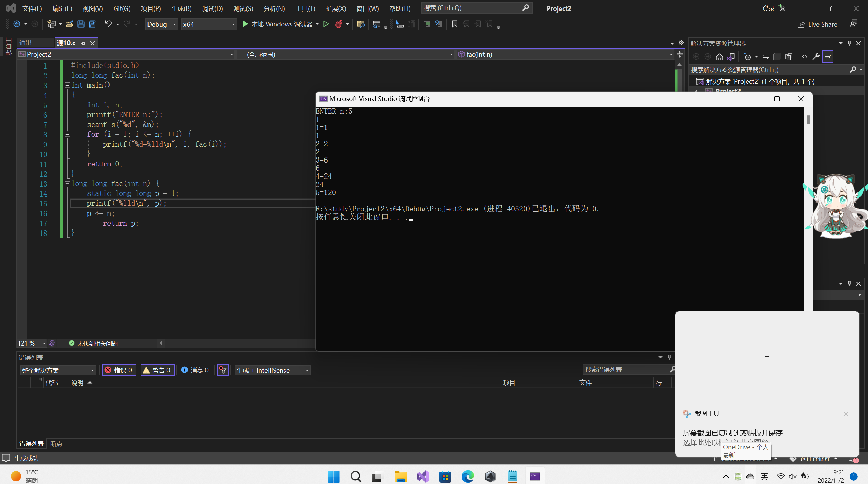Viewport: 868px width, 484px height.
Task: Collapse the main function code block
Action: [67, 85]
